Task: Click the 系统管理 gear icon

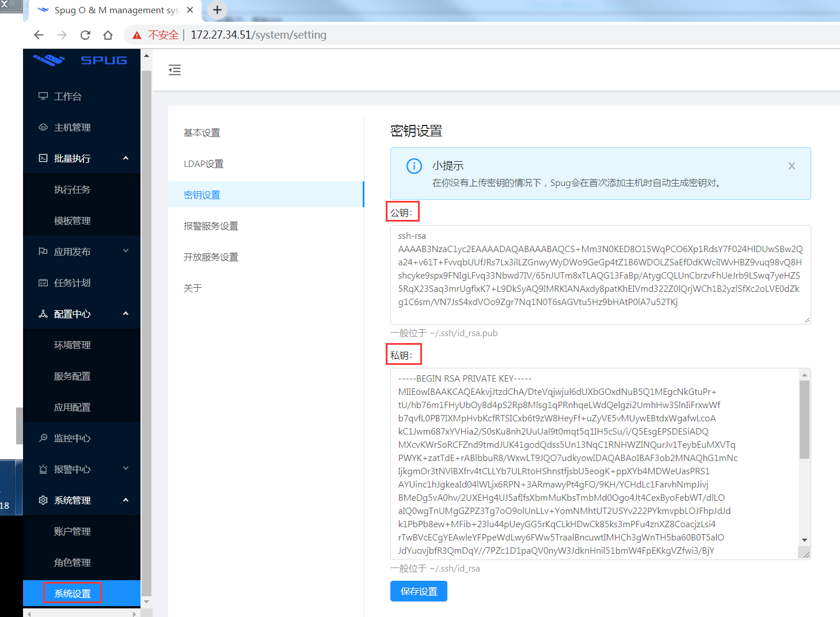Action: click(43, 500)
